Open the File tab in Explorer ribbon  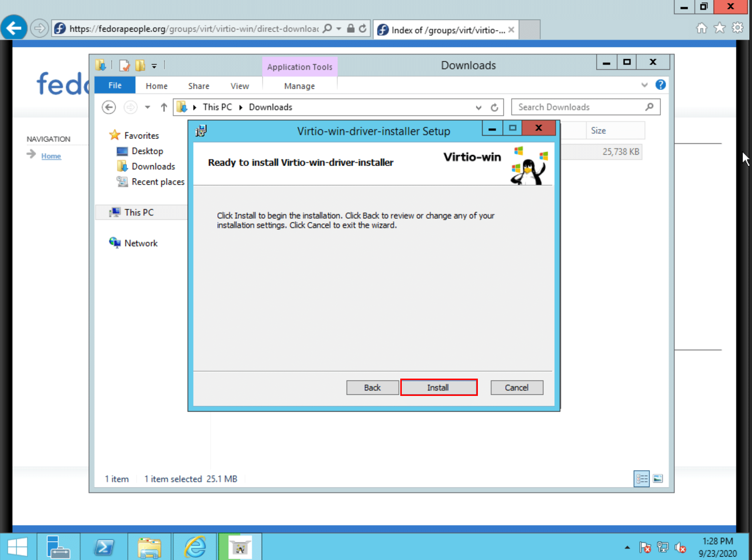click(115, 85)
